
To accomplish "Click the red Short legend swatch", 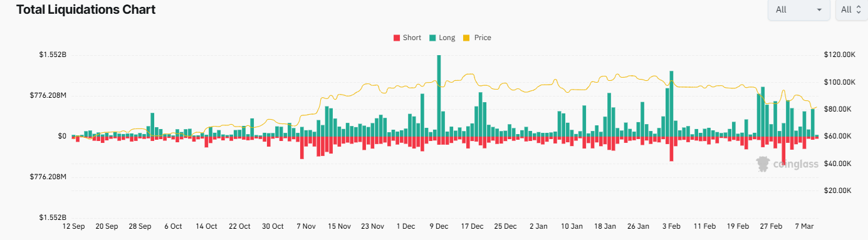I will pyautogui.click(x=396, y=38).
